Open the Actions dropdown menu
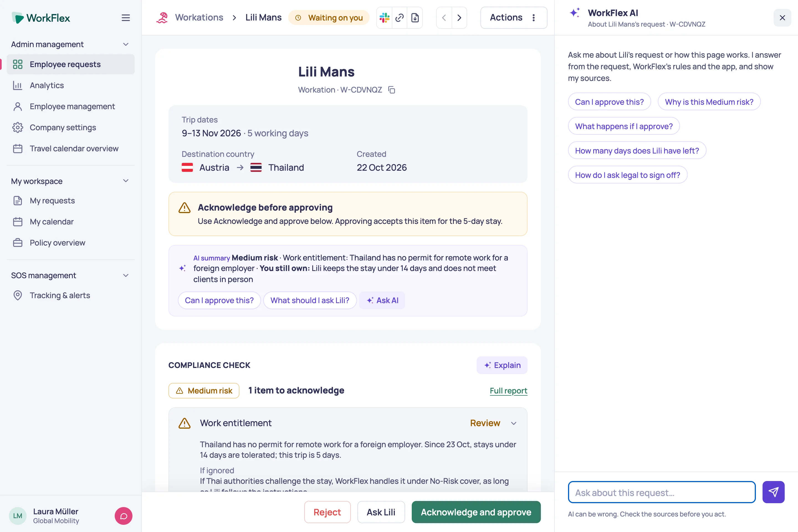 point(514,18)
